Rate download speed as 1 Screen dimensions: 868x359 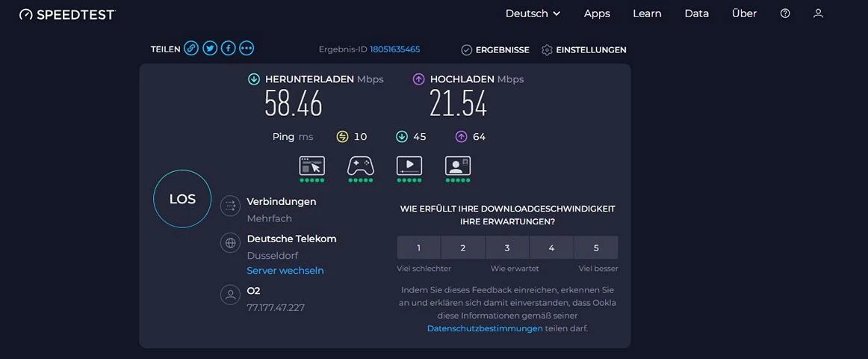(418, 248)
